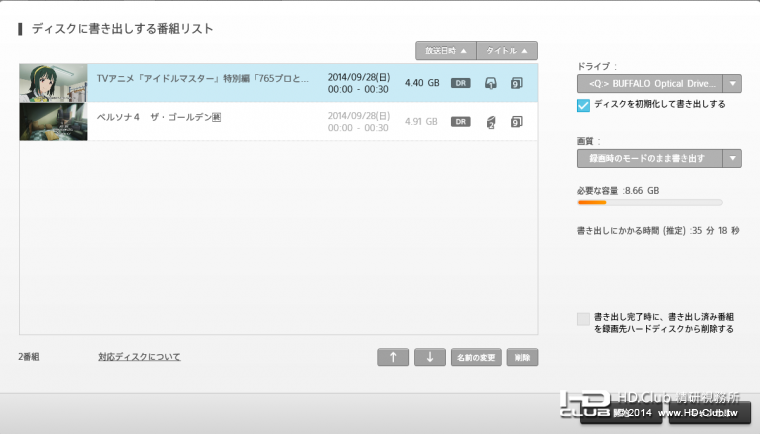Expand the quality dropdown arrow
Screen dimensions: 760x434
pyautogui.click(x=732, y=158)
